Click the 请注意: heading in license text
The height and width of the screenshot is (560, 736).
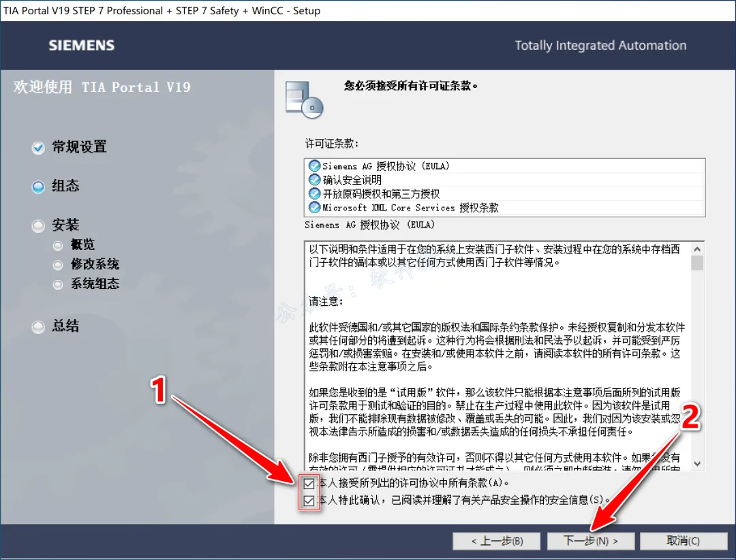click(x=326, y=301)
